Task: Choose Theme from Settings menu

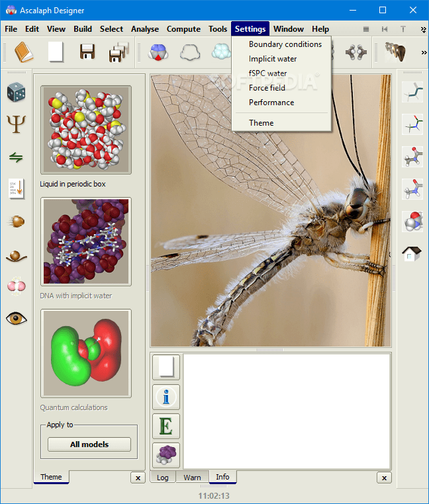Action: (x=281, y=123)
